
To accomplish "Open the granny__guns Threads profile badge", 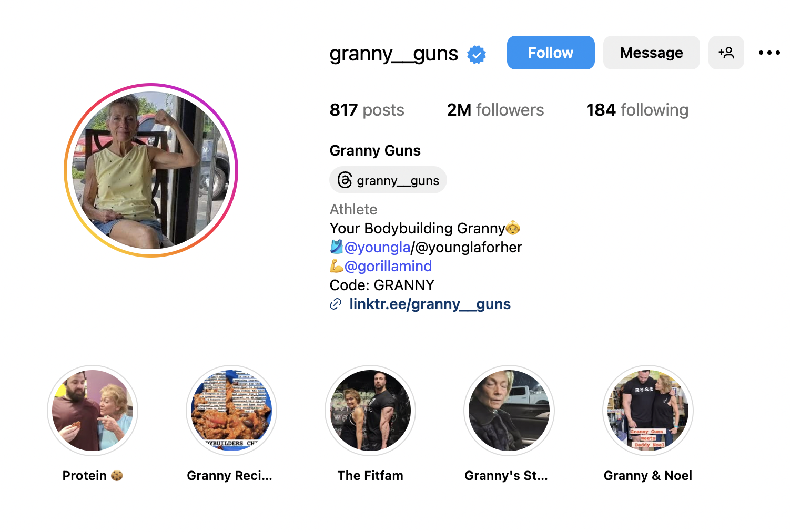I will tap(388, 180).
